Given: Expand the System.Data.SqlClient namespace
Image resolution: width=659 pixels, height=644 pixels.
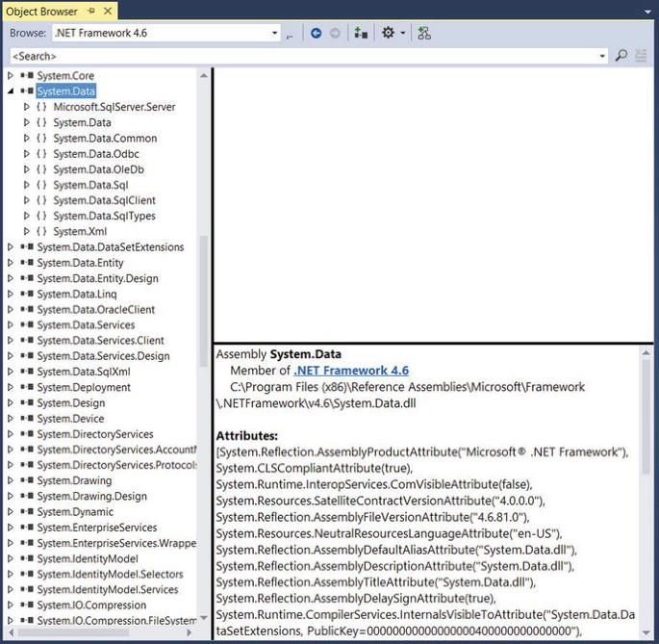Looking at the screenshot, I should coord(27,200).
